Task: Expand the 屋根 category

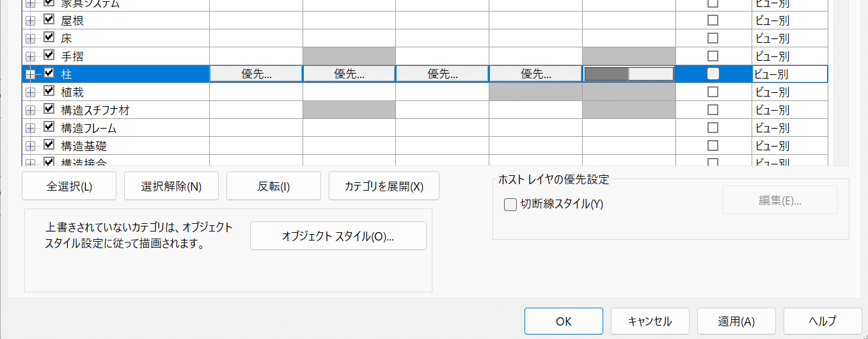Action: (30, 20)
